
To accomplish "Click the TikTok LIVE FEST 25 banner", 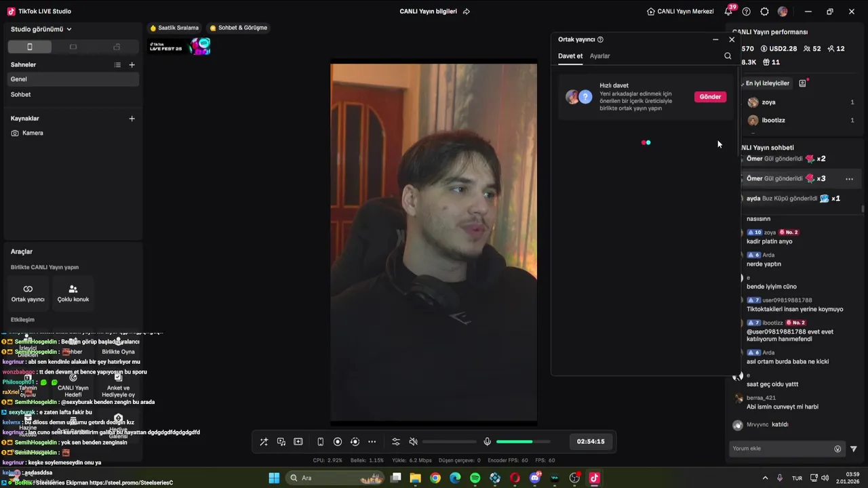I will [180, 47].
